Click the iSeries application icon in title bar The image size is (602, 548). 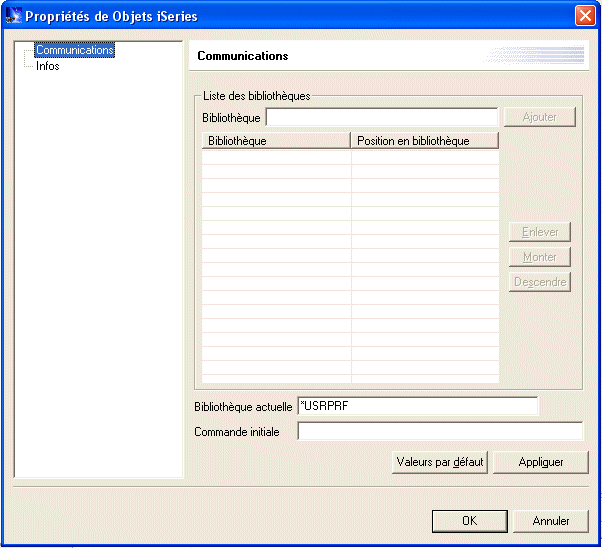click(13, 16)
